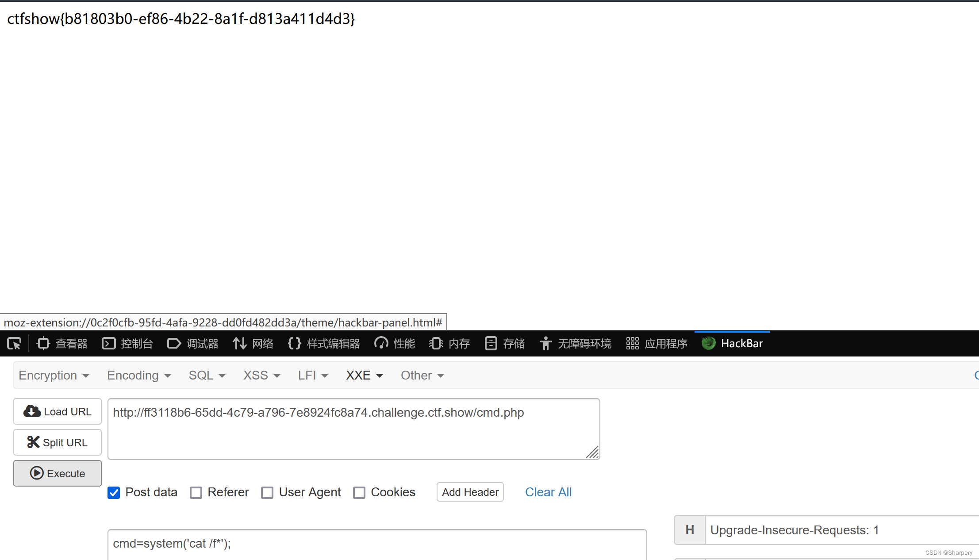Click the Clear All link

(548, 492)
